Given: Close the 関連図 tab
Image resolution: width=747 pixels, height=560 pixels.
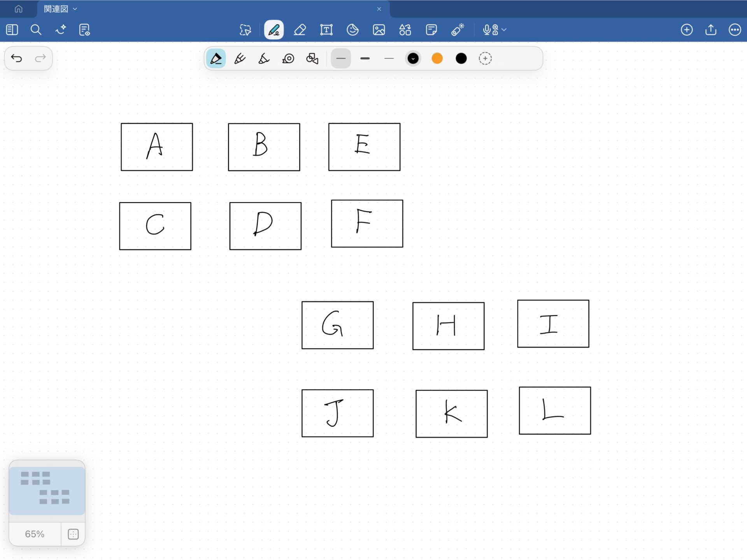Looking at the screenshot, I should (x=379, y=9).
